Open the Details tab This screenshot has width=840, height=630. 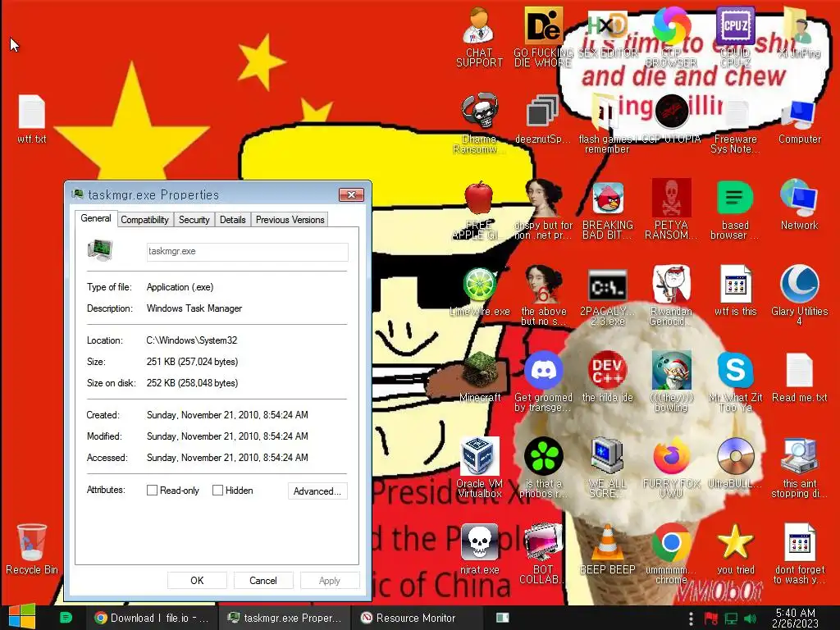pyautogui.click(x=232, y=220)
